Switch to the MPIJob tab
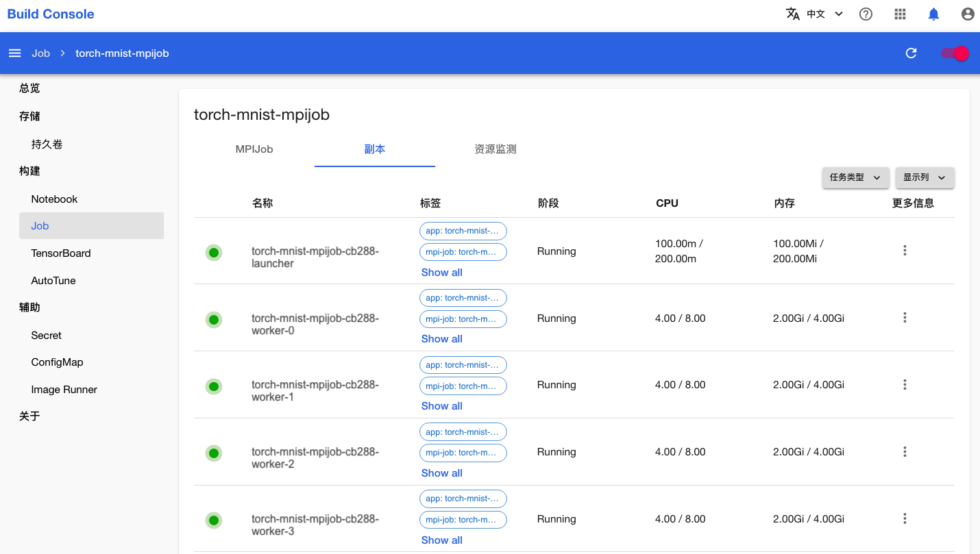This screenshot has width=980, height=554. click(x=254, y=149)
